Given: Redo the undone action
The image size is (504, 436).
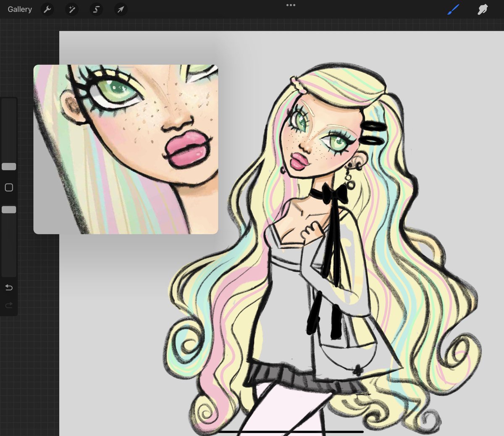Looking at the screenshot, I should point(9,305).
